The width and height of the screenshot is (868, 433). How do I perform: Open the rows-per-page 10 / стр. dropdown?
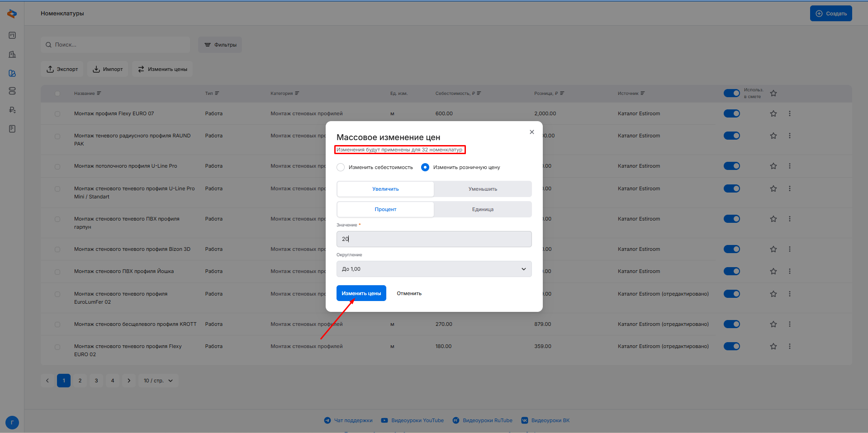[158, 381]
